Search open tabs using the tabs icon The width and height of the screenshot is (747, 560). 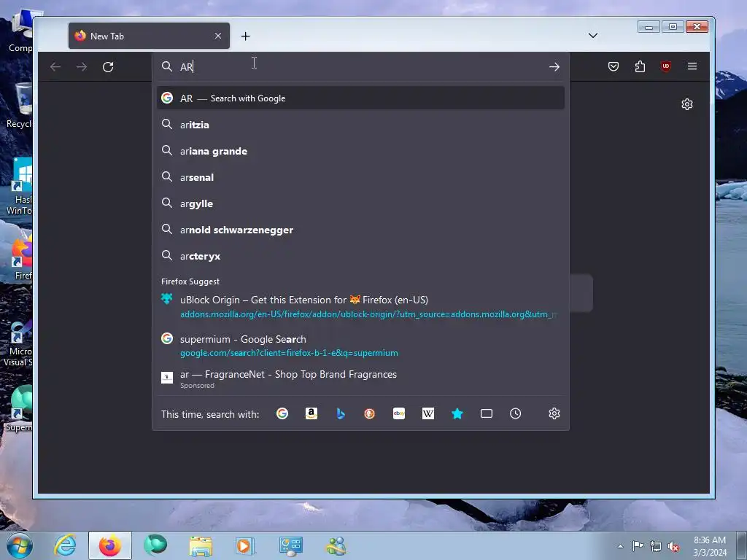[486, 413]
